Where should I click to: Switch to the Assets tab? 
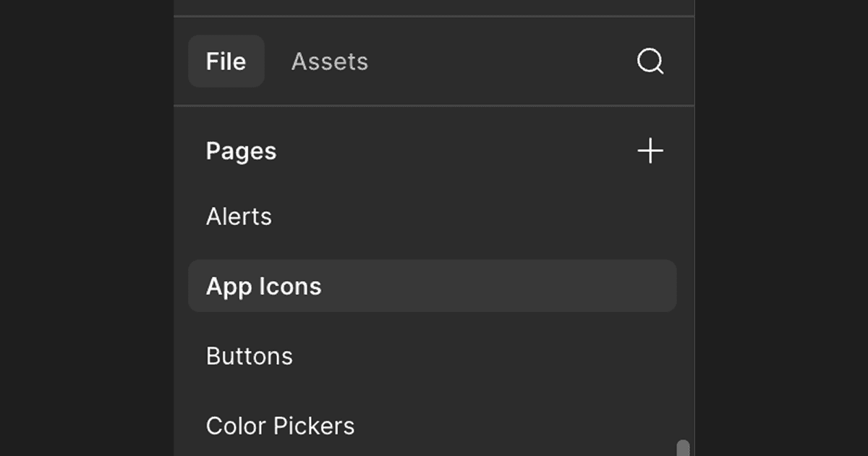[x=329, y=62]
